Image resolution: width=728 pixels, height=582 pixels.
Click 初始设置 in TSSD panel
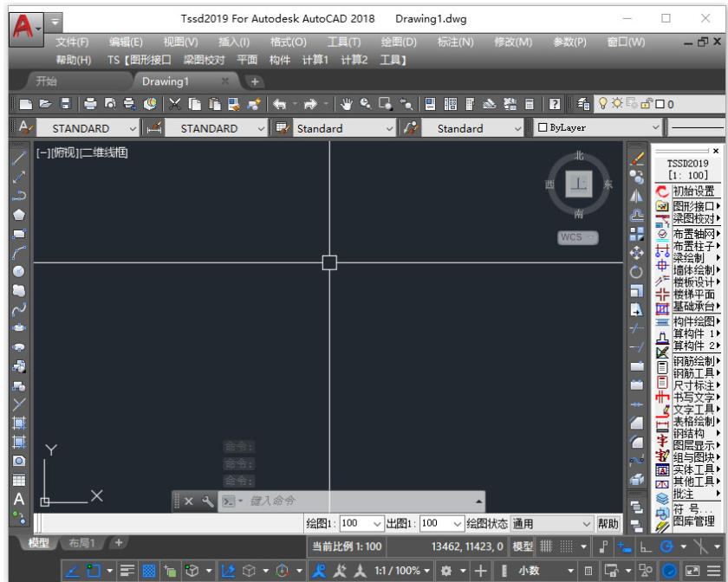[693, 191]
